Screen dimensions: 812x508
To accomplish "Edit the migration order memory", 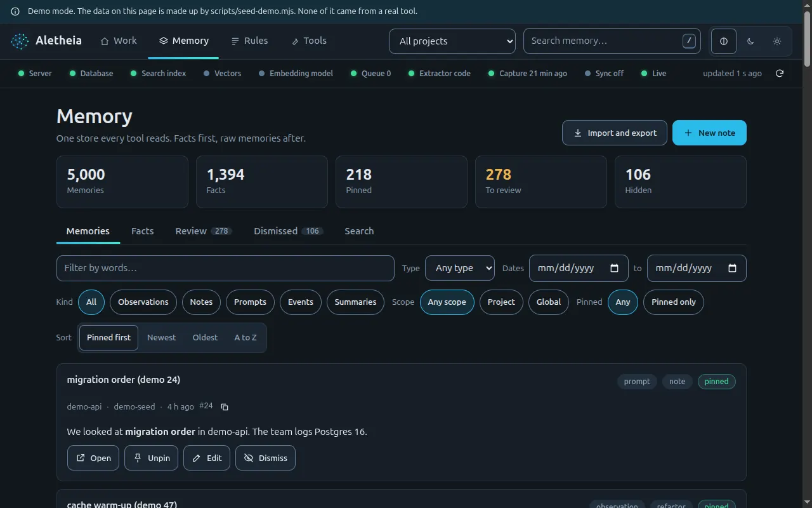I will coord(207,458).
